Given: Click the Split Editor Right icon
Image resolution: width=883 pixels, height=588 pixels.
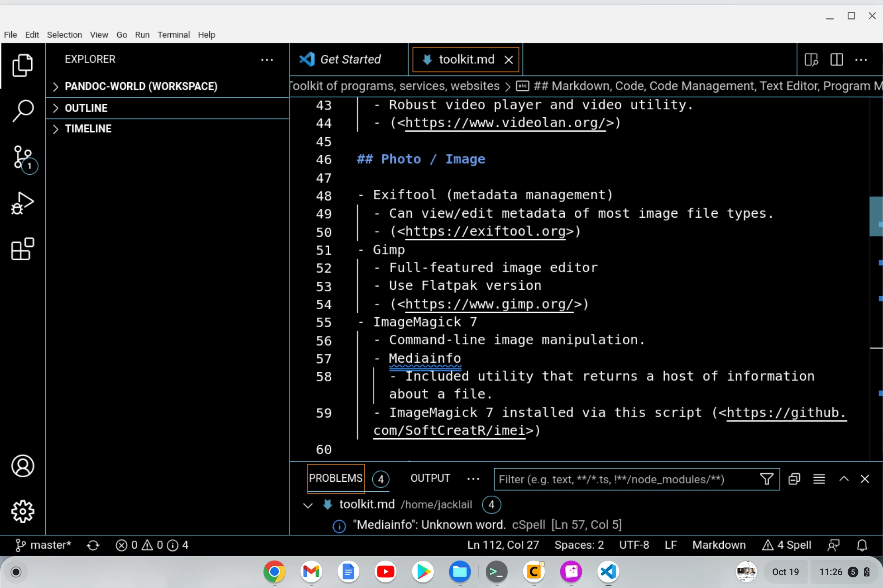Looking at the screenshot, I should coord(837,60).
